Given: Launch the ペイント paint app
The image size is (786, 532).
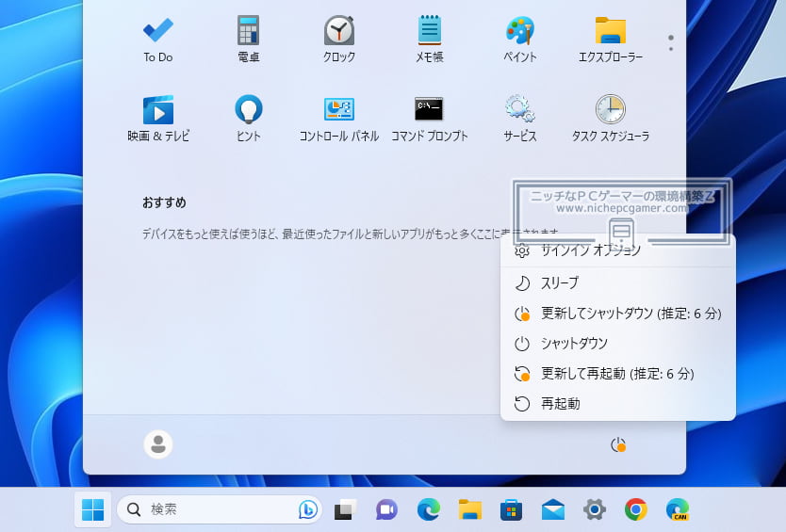Looking at the screenshot, I should [x=519, y=38].
